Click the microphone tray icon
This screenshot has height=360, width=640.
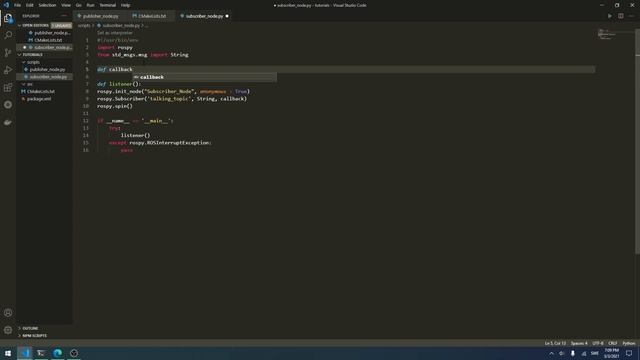573,353
